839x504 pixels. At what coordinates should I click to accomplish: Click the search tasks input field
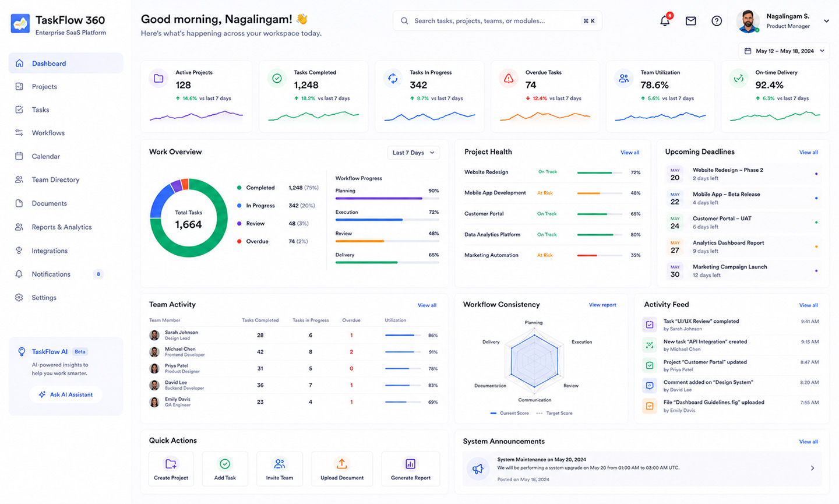(498, 21)
